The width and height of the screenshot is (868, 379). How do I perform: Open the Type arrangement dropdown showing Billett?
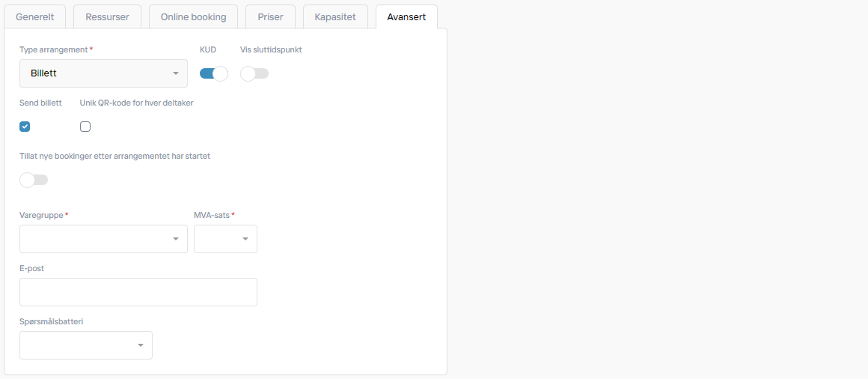click(103, 73)
